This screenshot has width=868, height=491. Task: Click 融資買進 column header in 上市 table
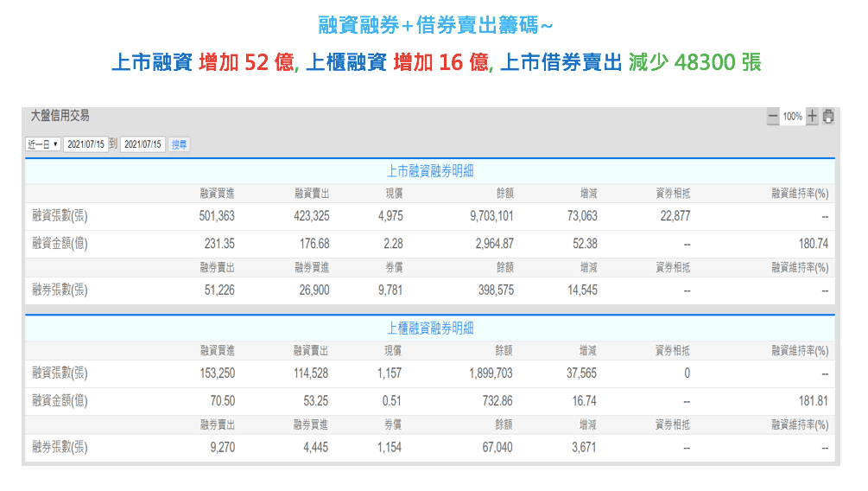[217, 194]
